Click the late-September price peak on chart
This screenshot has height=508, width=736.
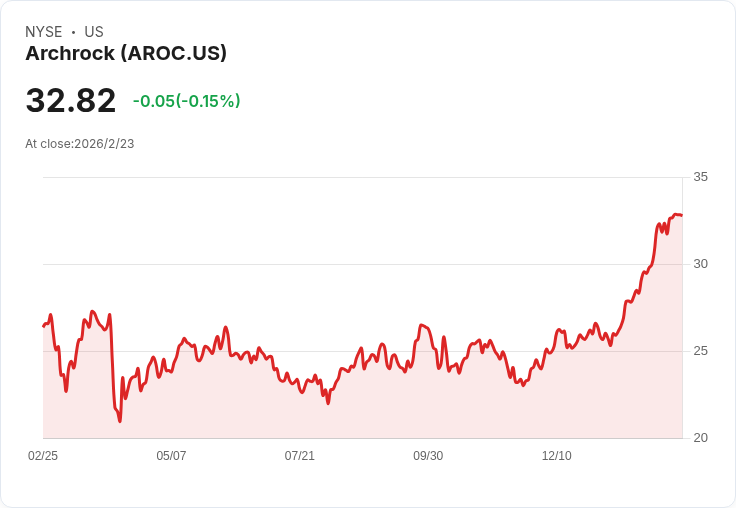point(421,325)
